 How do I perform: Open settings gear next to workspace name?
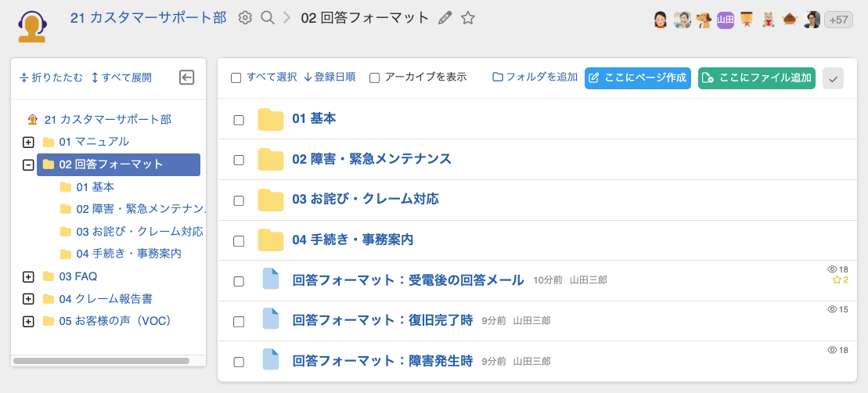tap(245, 18)
